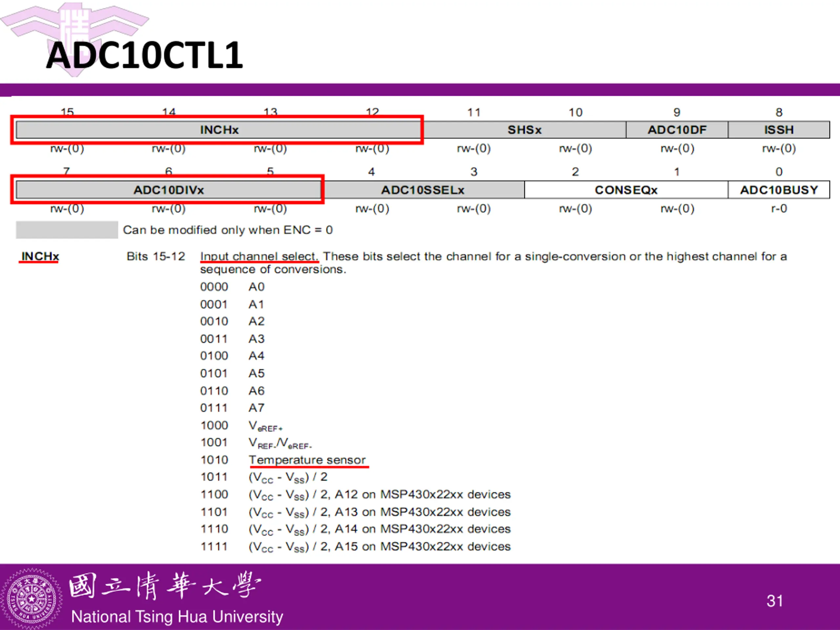Select the ADC10DIVx register field
This screenshot has height=630, width=840.
169,190
